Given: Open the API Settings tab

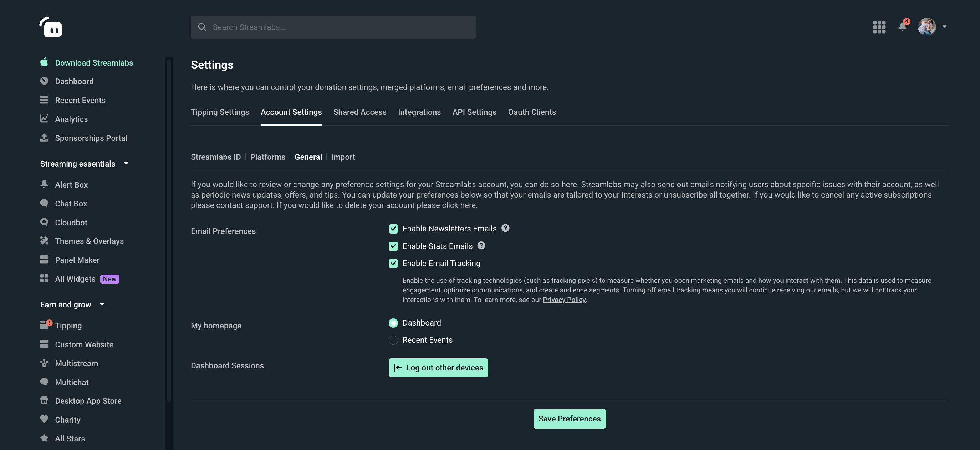Looking at the screenshot, I should pos(474,112).
